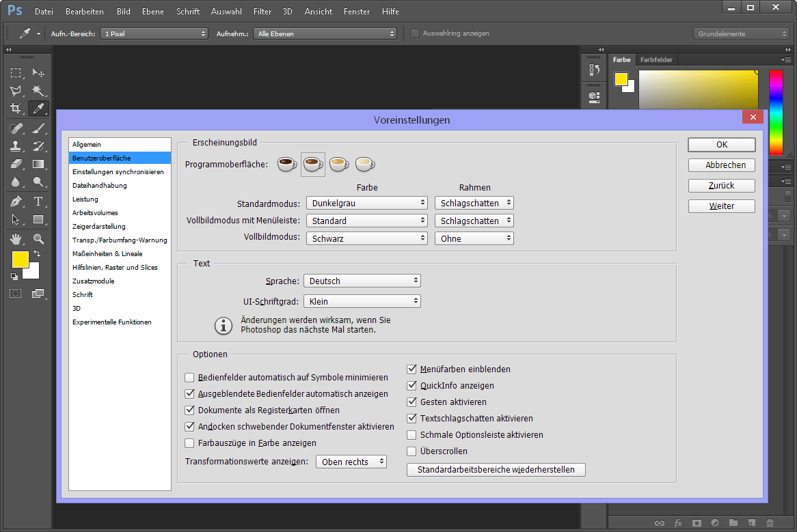Select Leistung in preferences list
Viewport: 797px width, 532px height.
120,199
